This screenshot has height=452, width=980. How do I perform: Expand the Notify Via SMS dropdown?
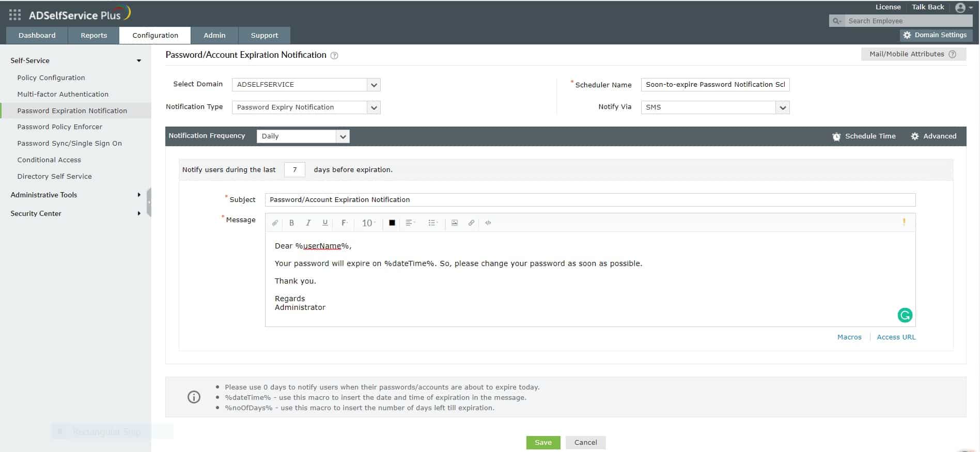pos(715,107)
